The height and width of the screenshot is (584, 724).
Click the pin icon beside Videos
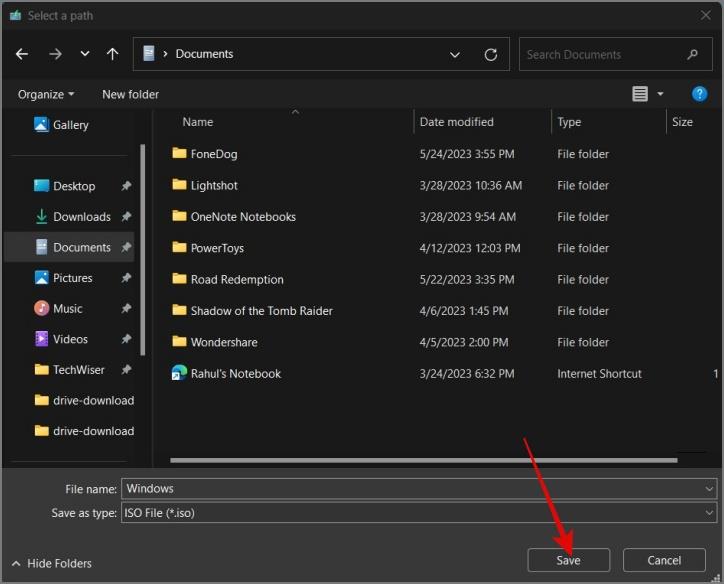[126, 339]
